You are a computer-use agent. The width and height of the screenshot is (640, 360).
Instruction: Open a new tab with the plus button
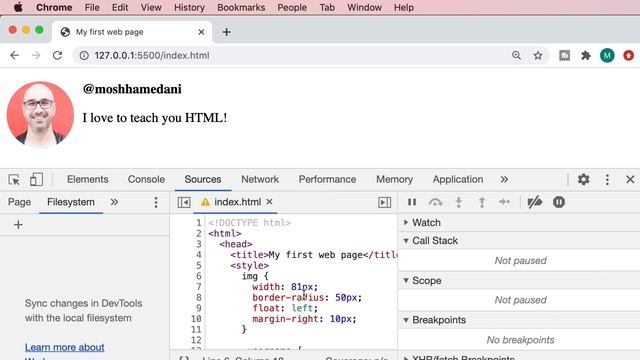coord(227,32)
